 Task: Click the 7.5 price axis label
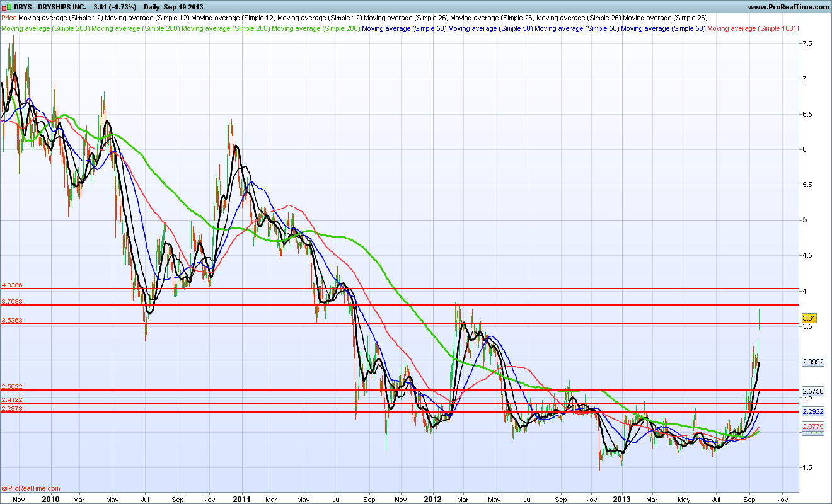807,43
